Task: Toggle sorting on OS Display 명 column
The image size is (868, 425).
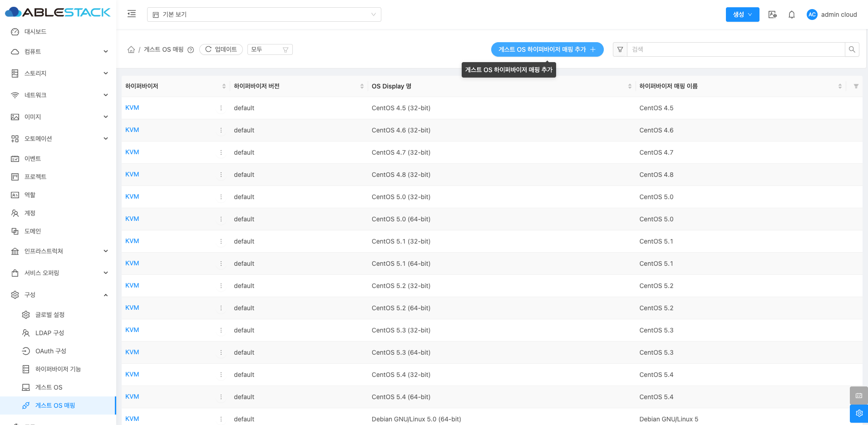Action: point(630,86)
